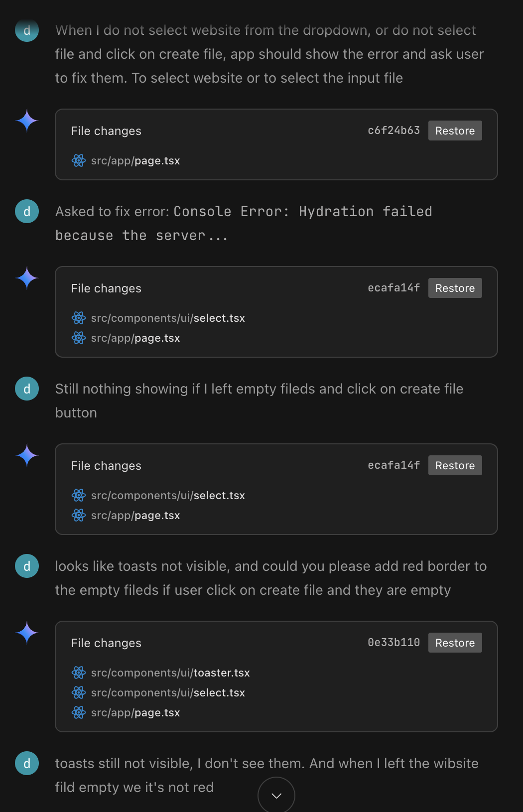Open the src/components/ui/toaster.tsx file

pos(170,673)
